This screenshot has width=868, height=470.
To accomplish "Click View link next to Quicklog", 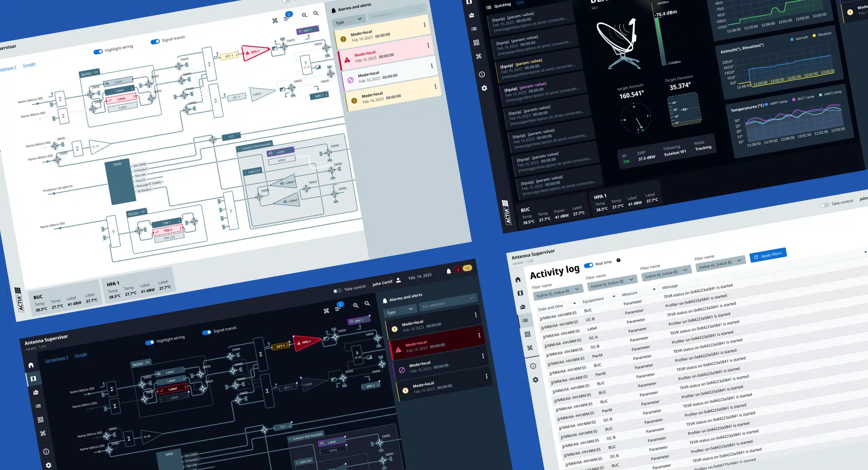I will coord(520,2).
